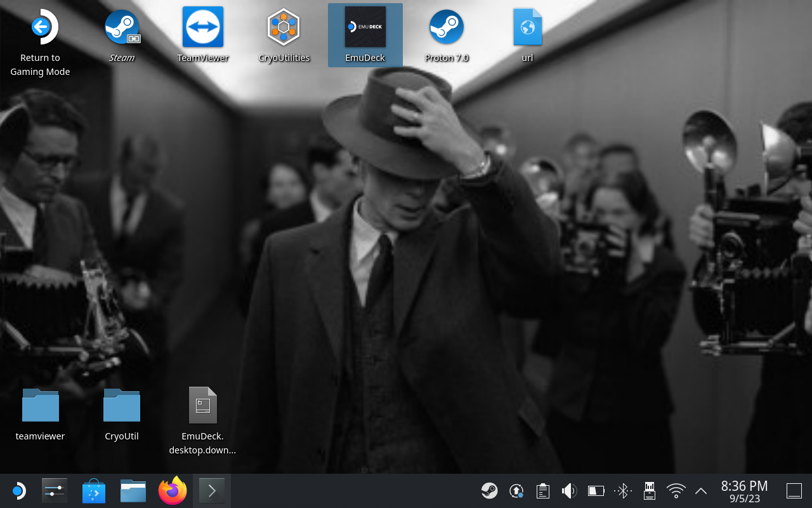812x508 pixels.
Task: Open Dolphin file manager in taskbar
Action: click(x=133, y=491)
